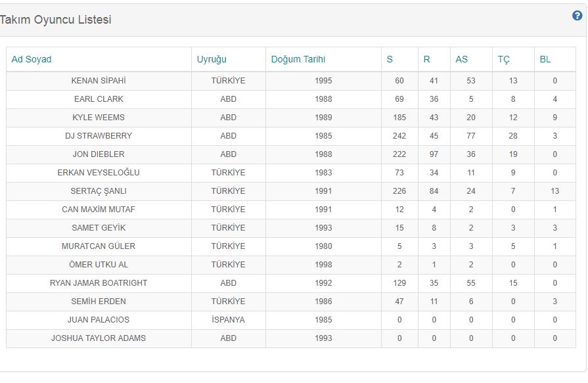Select the DJ STRAWBERRY row
Image resolution: width=588 pixels, height=383 pixels.
(x=99, y=136)
